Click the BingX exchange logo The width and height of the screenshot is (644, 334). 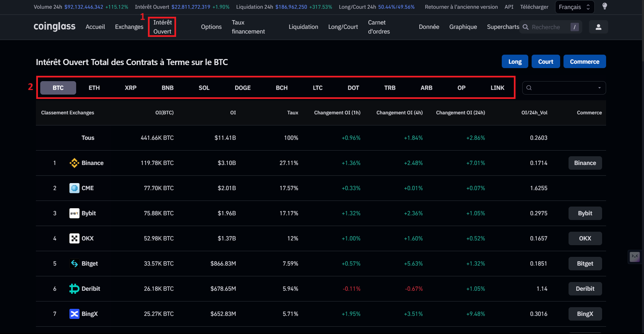(74, 314)
